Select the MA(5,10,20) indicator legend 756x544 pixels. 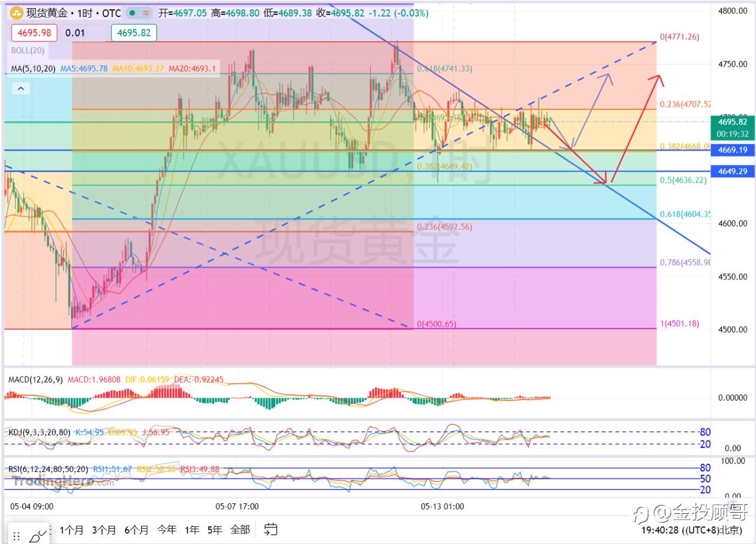(x=33, y=69)
